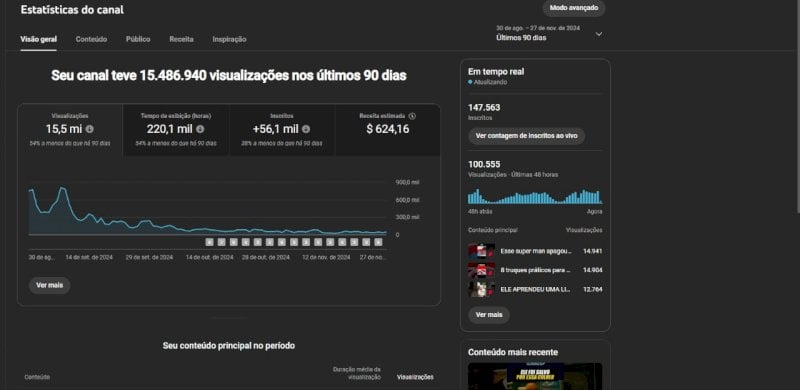Click the Conteúdo principal label

(492, 230)
